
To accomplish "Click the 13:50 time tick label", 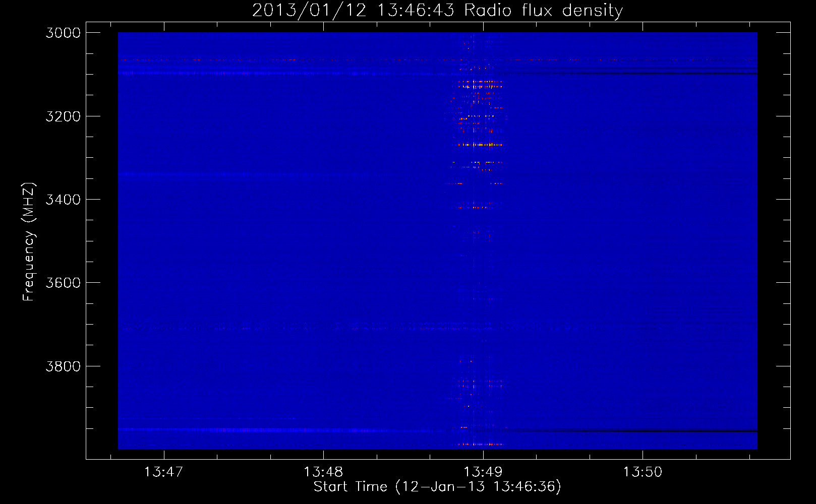I will click(x=643, y=472).
